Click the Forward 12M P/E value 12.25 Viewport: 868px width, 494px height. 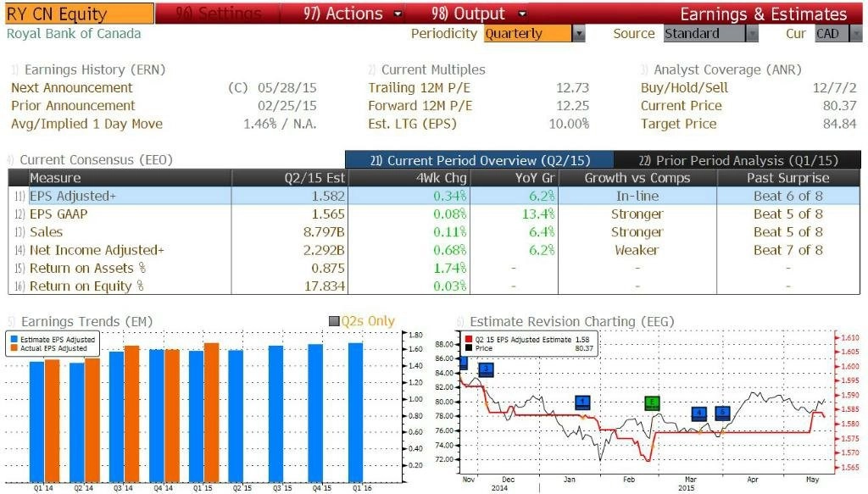tap(572, 106)
